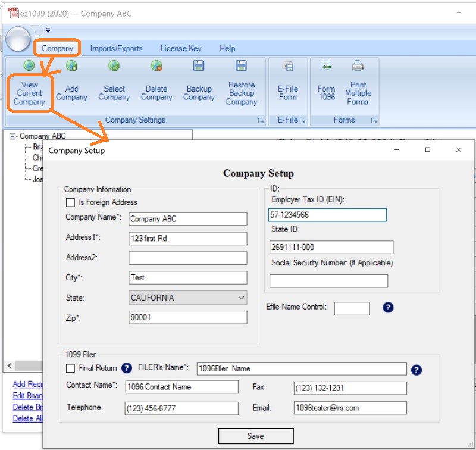Click the Form 1096 icon
The width and height of the screenshot is (476, 450).
tap(326, 66)
